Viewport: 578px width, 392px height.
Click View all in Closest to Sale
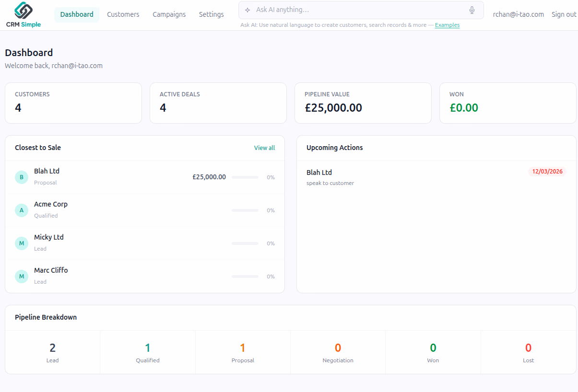click(264, 148)
